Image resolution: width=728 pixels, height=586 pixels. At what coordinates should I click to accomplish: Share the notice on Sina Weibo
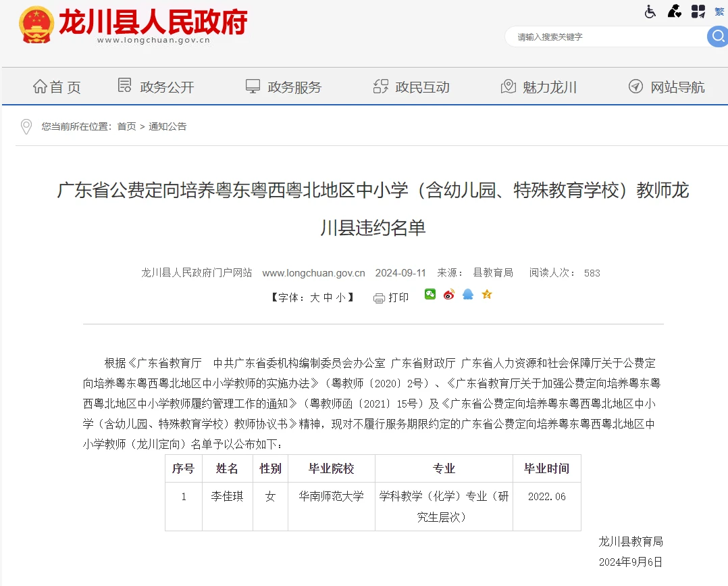click(448, 296)
